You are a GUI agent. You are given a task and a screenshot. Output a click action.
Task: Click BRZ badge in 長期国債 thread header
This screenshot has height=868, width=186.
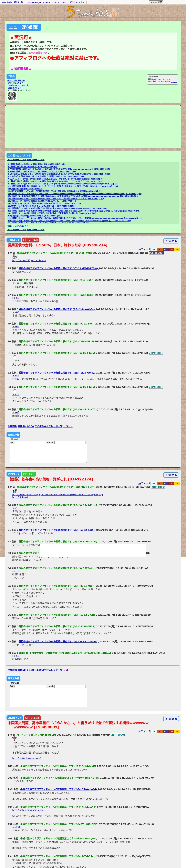point(160,249)
